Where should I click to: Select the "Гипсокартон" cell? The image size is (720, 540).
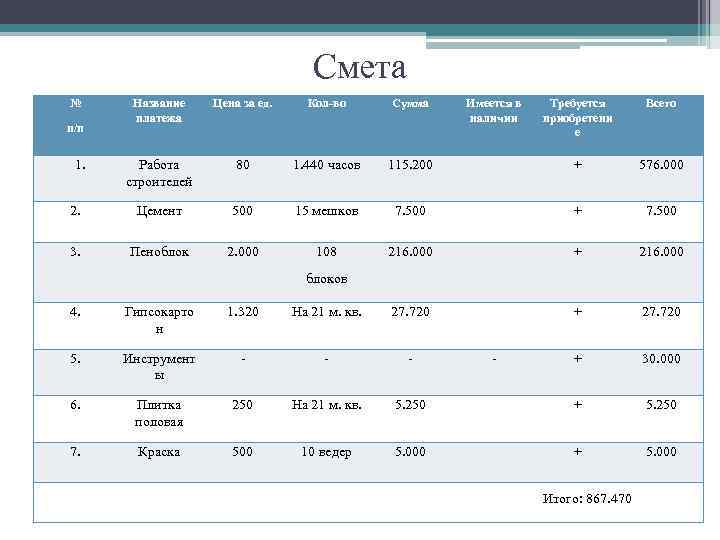point(159,321)
